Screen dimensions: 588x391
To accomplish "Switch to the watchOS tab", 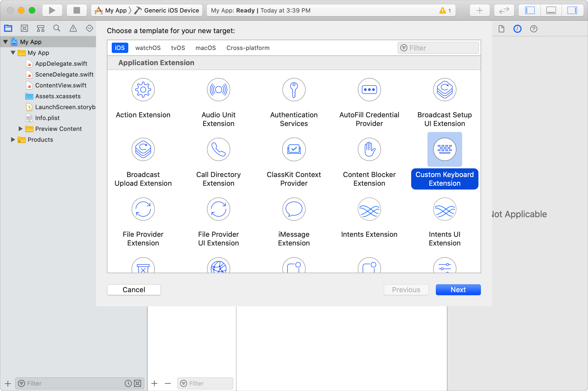I will click(148, 48).
